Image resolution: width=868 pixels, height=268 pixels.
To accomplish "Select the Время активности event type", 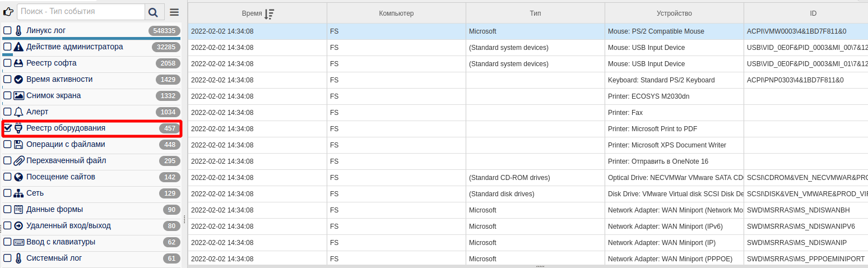I will pos(59,80).
